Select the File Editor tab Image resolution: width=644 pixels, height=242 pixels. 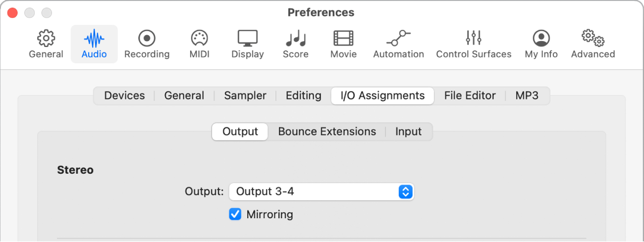pos(470,96)
